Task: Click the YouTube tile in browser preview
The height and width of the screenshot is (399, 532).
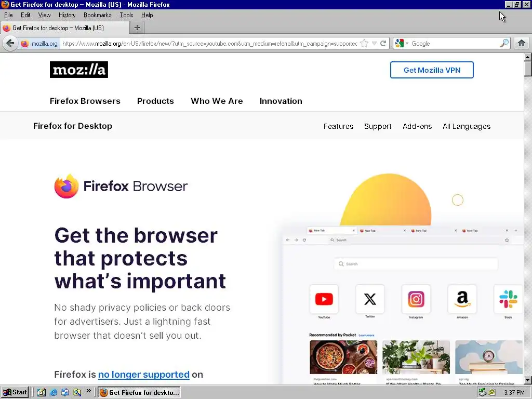Action: coord(324,299)
